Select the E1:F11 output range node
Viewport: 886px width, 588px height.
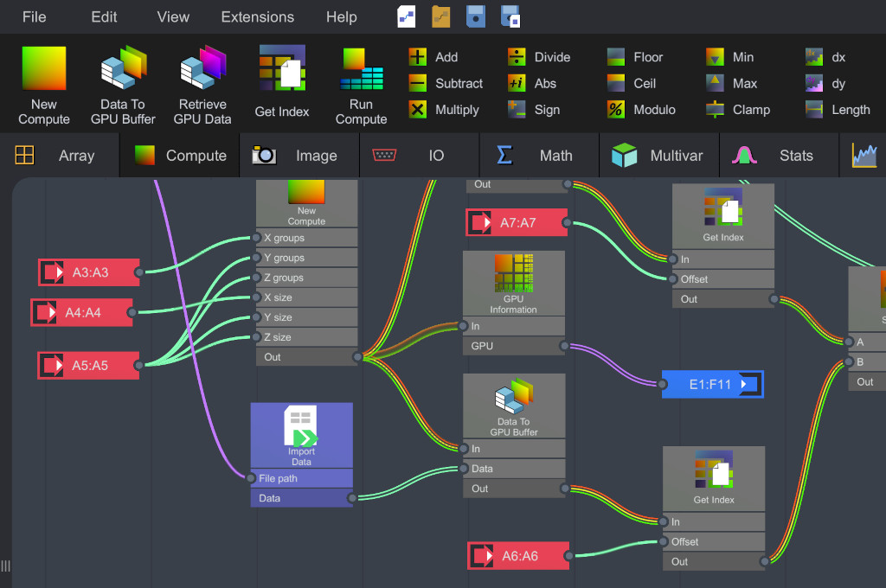pos(713,384)
